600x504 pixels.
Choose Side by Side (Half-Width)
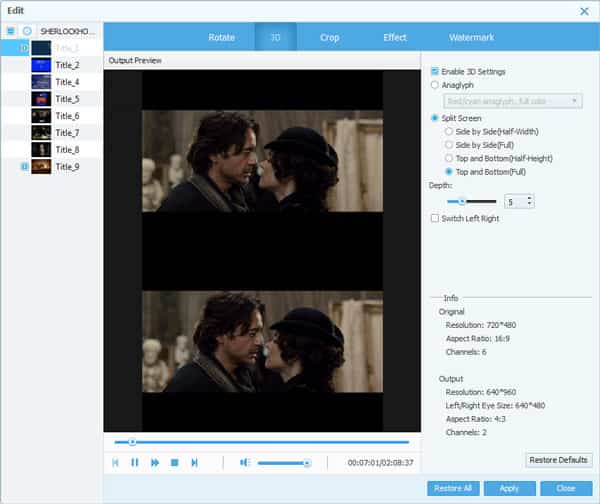[449, 132]
